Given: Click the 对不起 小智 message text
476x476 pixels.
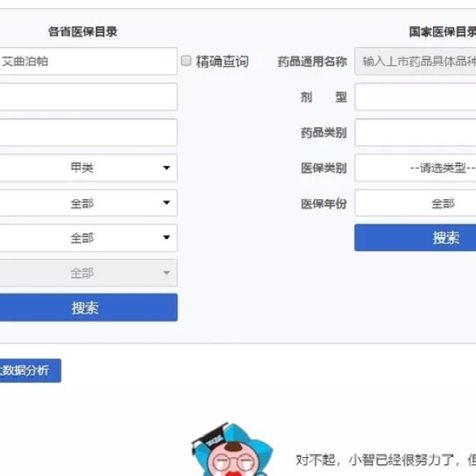Looking at the screenshot, I should [x=386, y=460].
